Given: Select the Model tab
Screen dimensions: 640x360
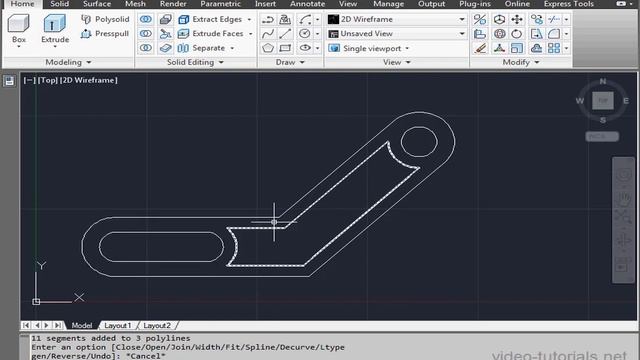Looking at the screenshot, I should [82, 325].
